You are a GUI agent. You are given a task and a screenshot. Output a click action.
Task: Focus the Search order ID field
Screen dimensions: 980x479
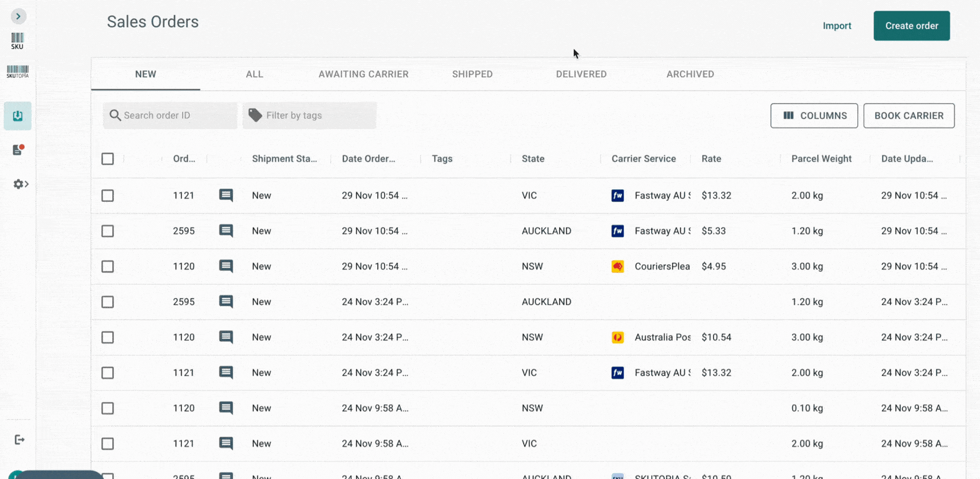170,115
